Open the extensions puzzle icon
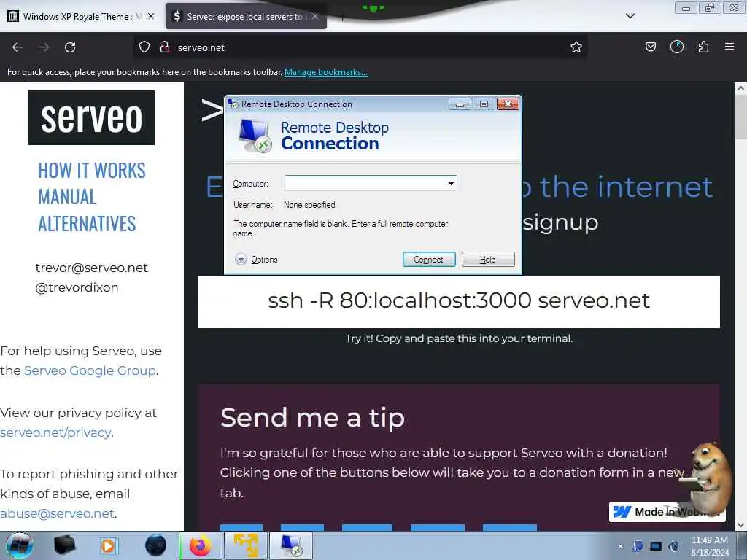 pyautogui.click(x=703, y=47)
